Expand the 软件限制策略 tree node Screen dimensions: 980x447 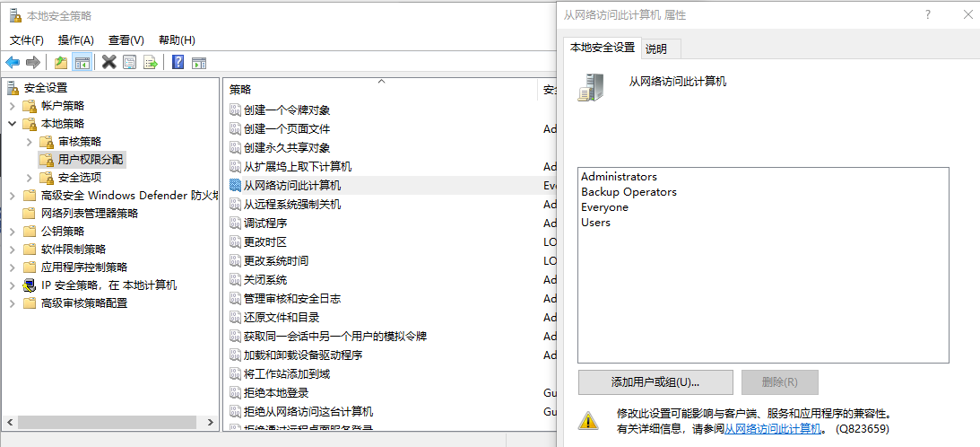tap(13, 250)
